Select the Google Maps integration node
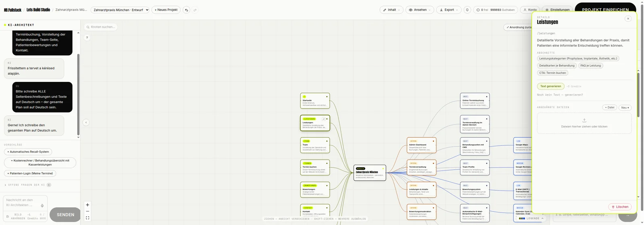 tap(523, 145)
